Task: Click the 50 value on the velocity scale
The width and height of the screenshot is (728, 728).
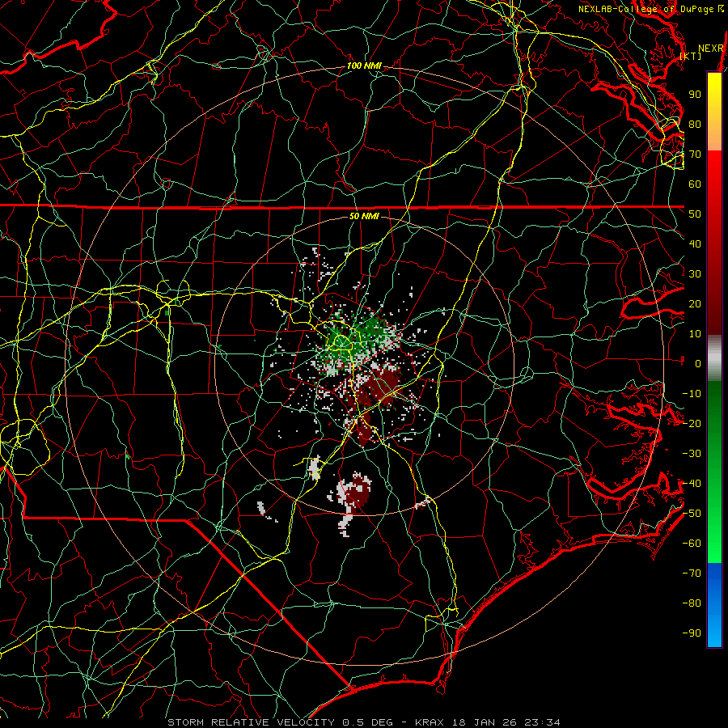Action: pos(695,214)
